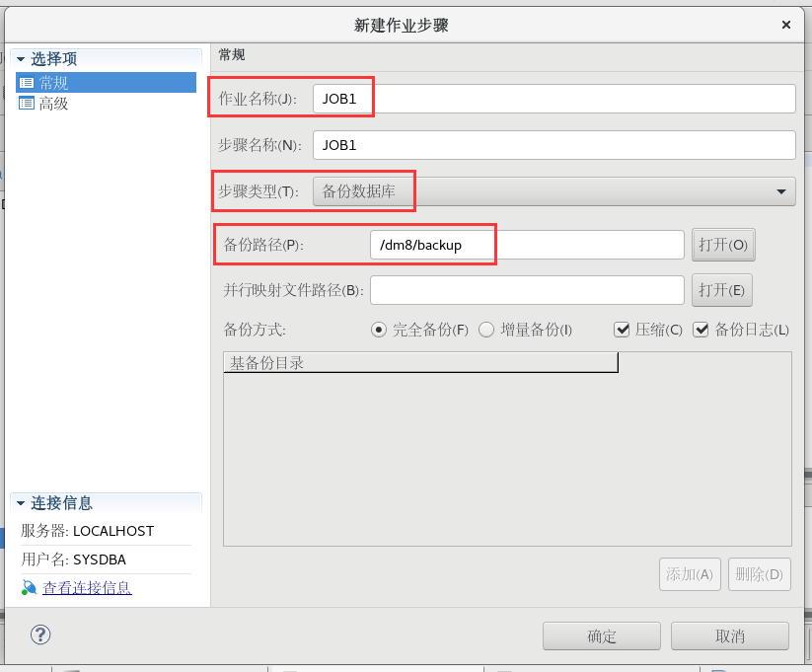Image resolution: width=812 pixels, height=672 pixels.
Task: Click the 备份路径 input field
Action: coord(527,245)
